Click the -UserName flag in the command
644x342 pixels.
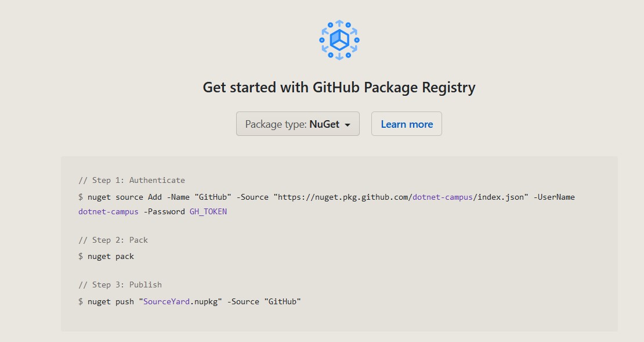554,197
